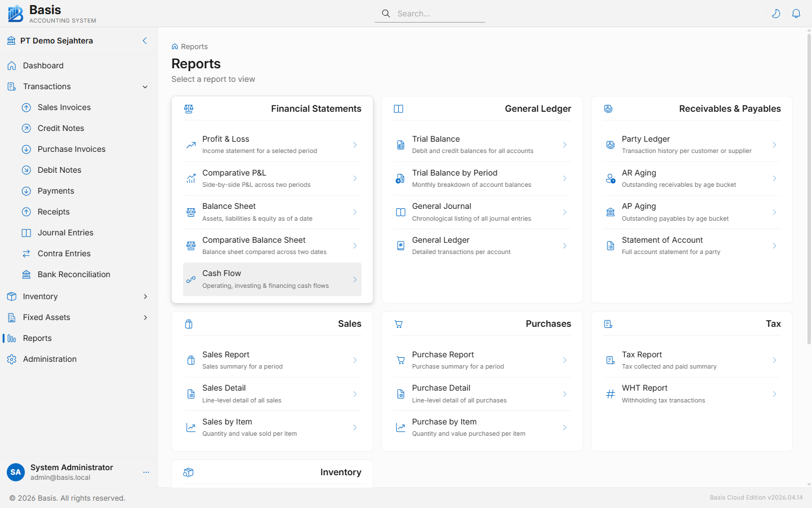The height and width of the screenshot is (508, 812).
Task: Open the AR Aging report
Action: pyautogui.click(x=691, y=178)
